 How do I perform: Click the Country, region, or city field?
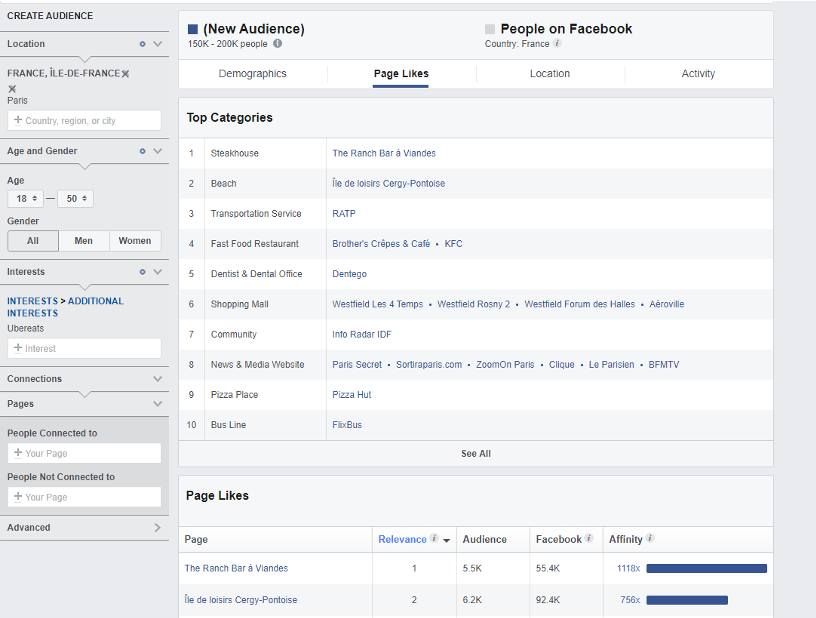[x=84, y=121]
